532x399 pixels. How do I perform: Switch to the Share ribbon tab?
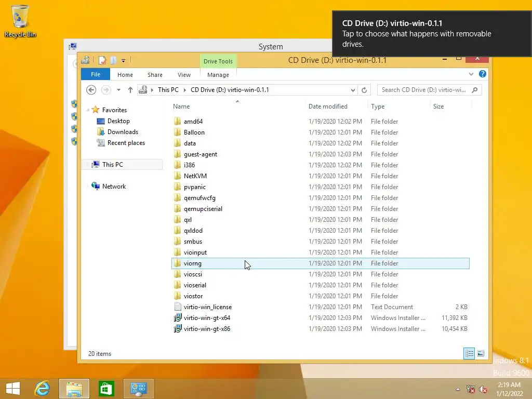[155, 75]
